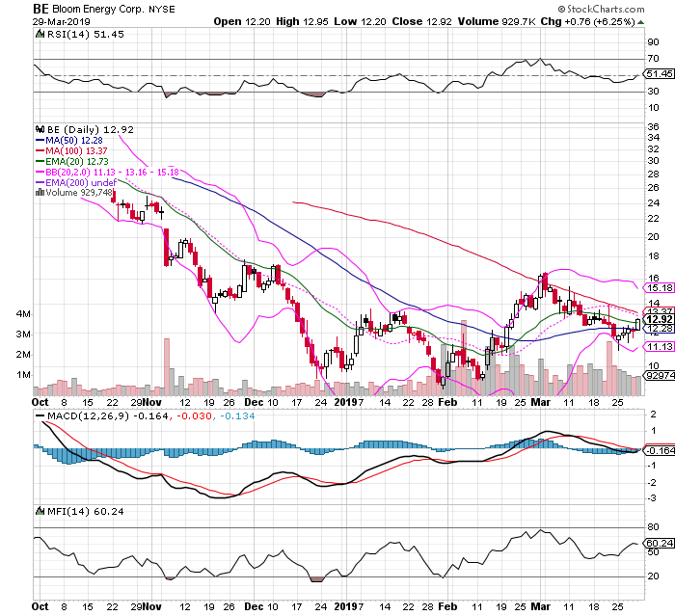Click the Nov label on price chart axis

(x=152, y=403)
